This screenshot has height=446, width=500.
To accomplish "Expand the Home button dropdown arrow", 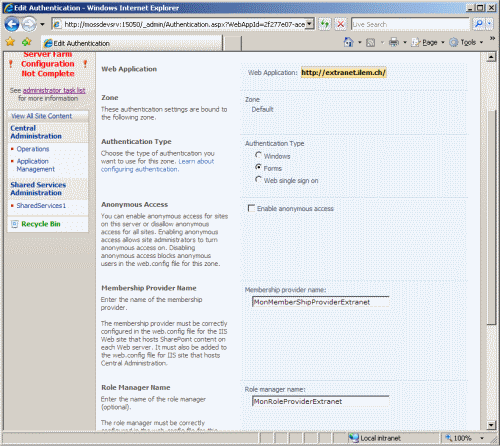I will 359,42.
